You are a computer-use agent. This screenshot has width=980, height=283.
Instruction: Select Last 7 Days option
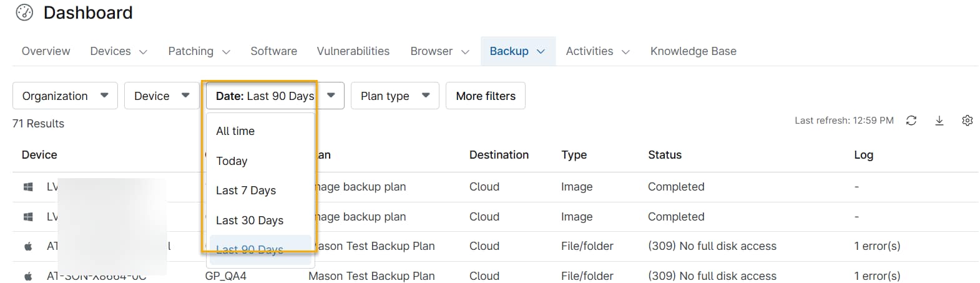point(246,191)
